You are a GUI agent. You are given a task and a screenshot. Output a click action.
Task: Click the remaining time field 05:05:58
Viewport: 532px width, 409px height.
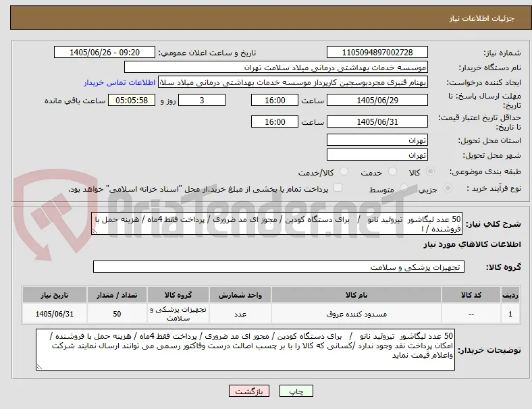(132, 101)
